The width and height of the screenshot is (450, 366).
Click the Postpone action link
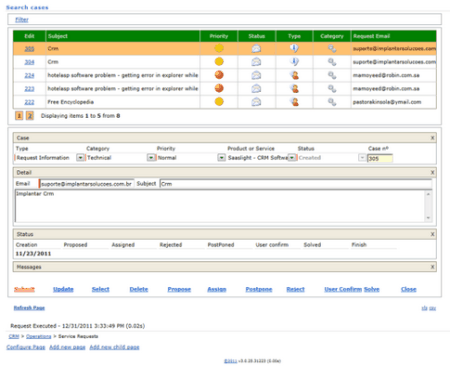259,289
